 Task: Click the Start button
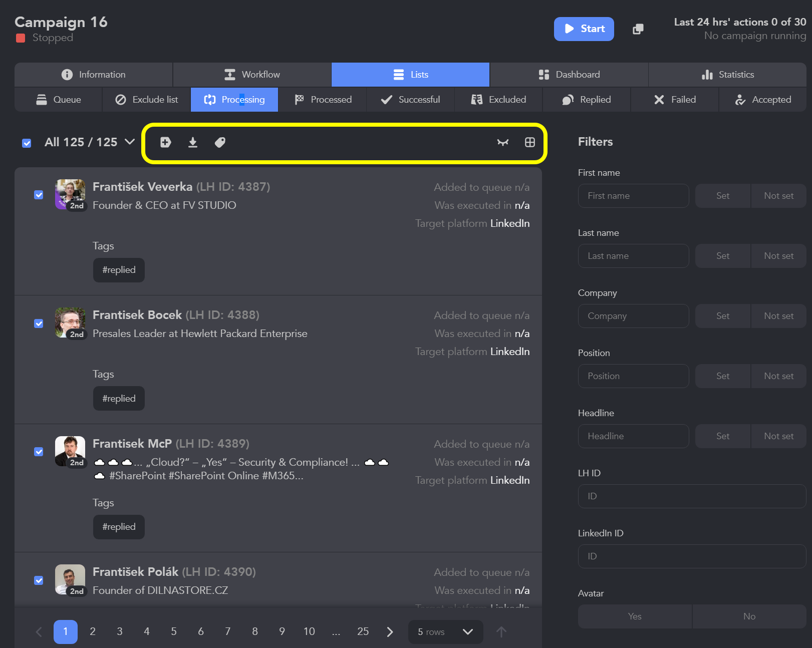click(584, 29)
